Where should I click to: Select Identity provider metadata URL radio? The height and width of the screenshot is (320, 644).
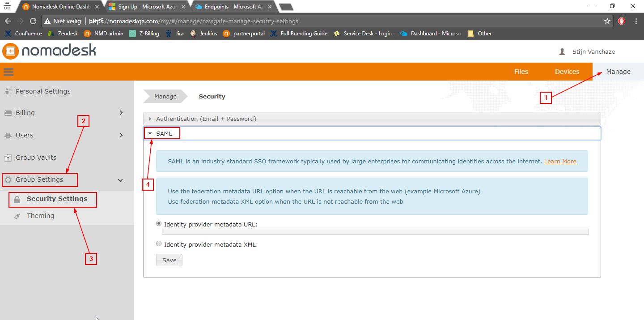click(159, 223)
